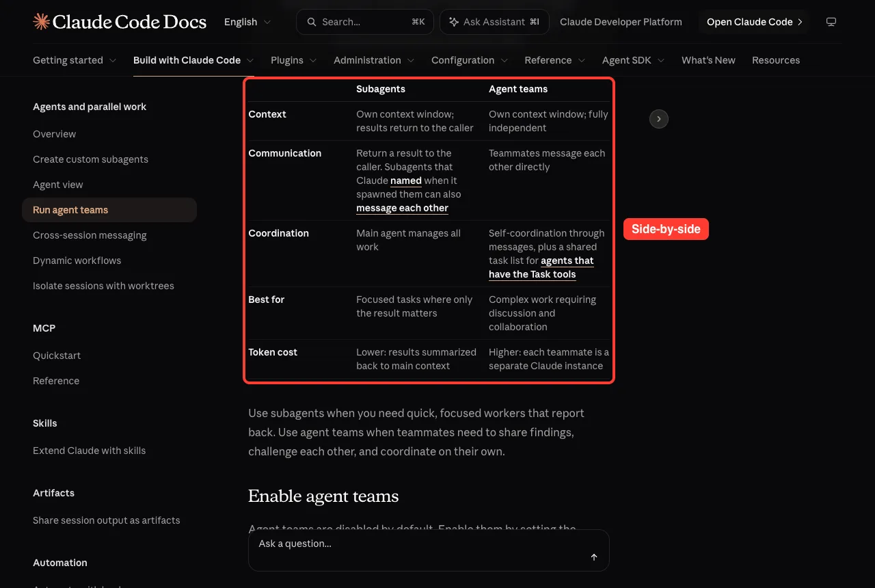Open the Dynamic workflows page
This screenshot has width=875, height=588.
point(77,260)
